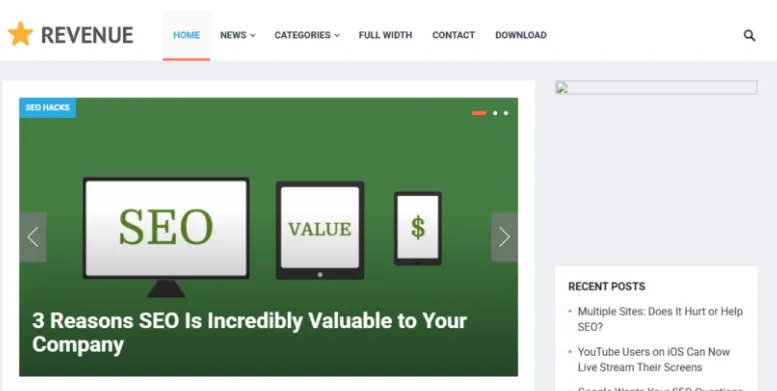
Task: Click the SEO monitor slide image
Action: (x=166, y=237)
